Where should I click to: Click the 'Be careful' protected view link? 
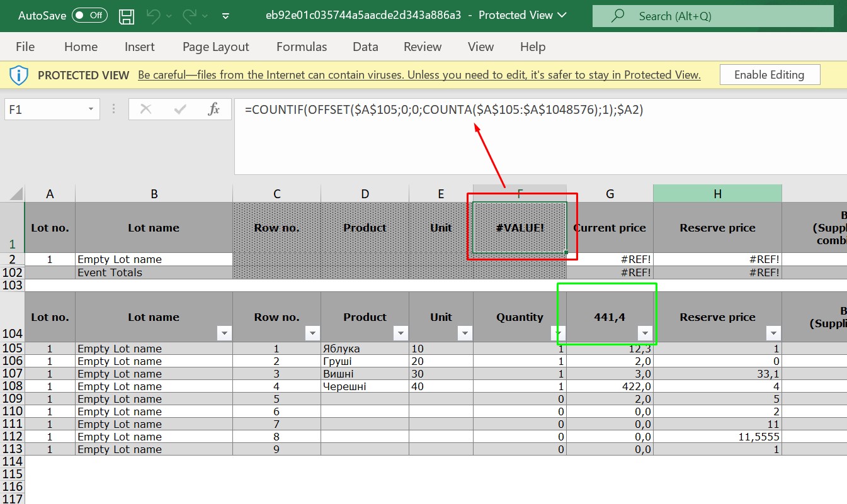[419, 75]
